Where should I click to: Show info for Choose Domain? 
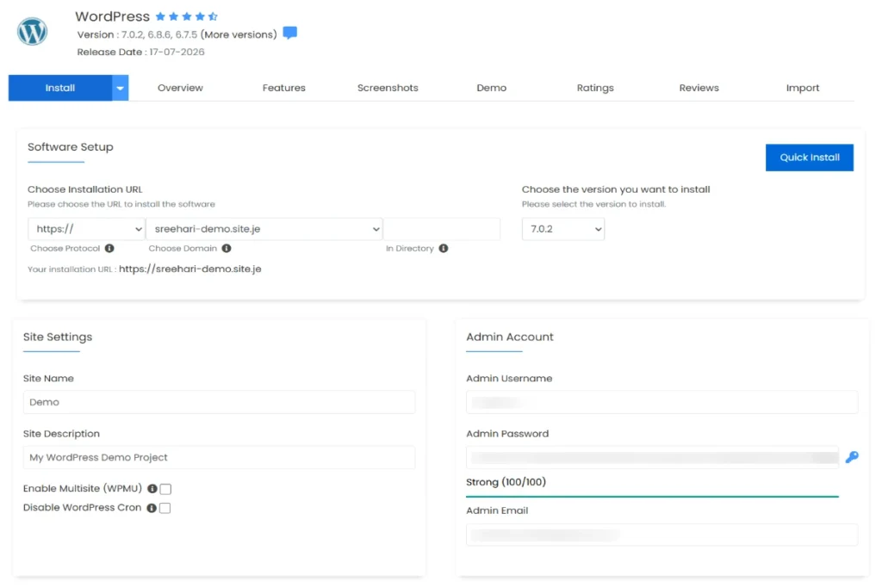coord(227,248)
